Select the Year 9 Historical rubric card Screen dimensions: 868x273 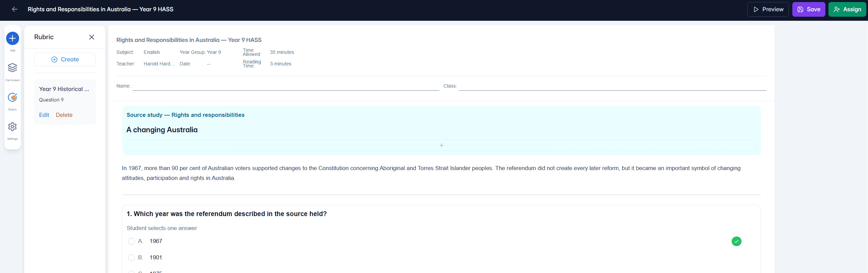click(x=65, y=102)
